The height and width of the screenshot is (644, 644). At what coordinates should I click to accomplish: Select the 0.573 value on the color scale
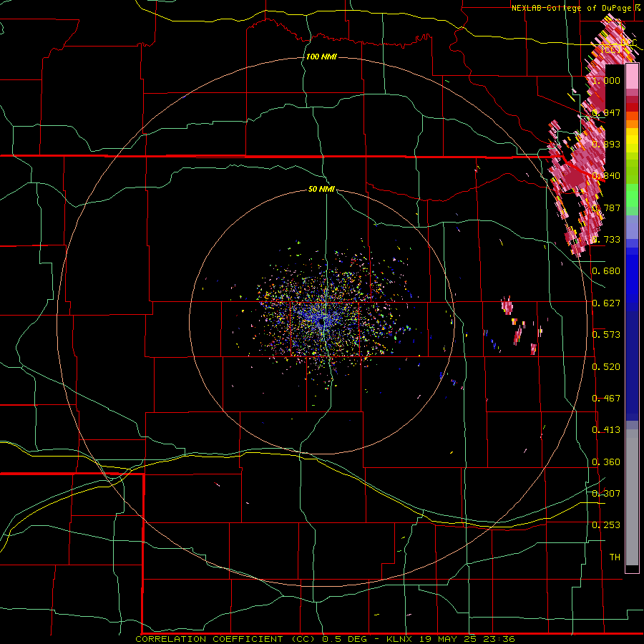(606, 335)
